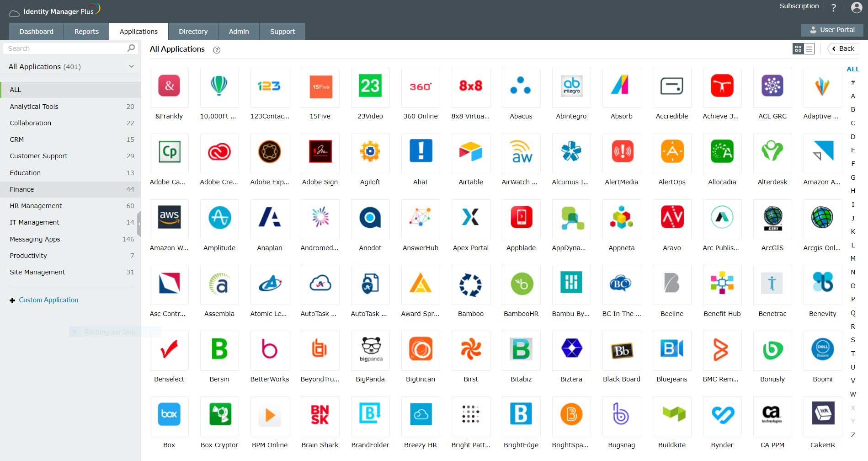Screen dimensions: 868x461
Task: Switch to list view
Action: (x=809, y=48)
